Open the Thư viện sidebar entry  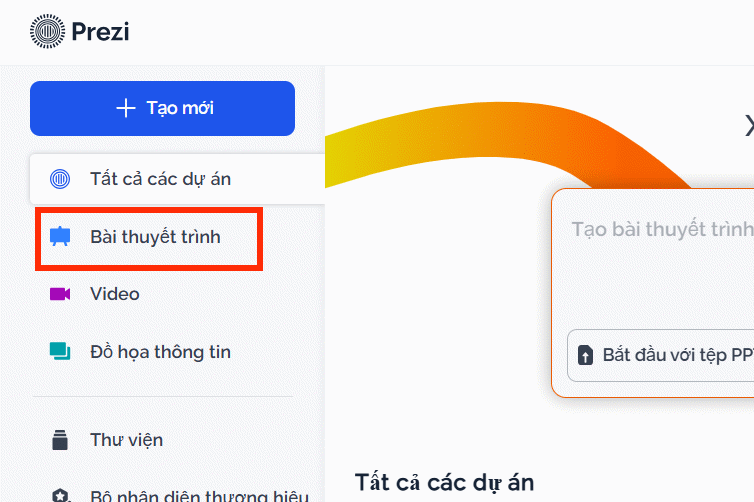point(126,440)
